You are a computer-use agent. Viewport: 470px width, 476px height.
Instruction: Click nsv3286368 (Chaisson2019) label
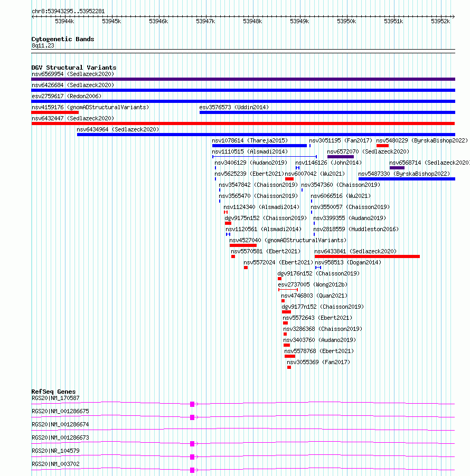click(323, 329)
